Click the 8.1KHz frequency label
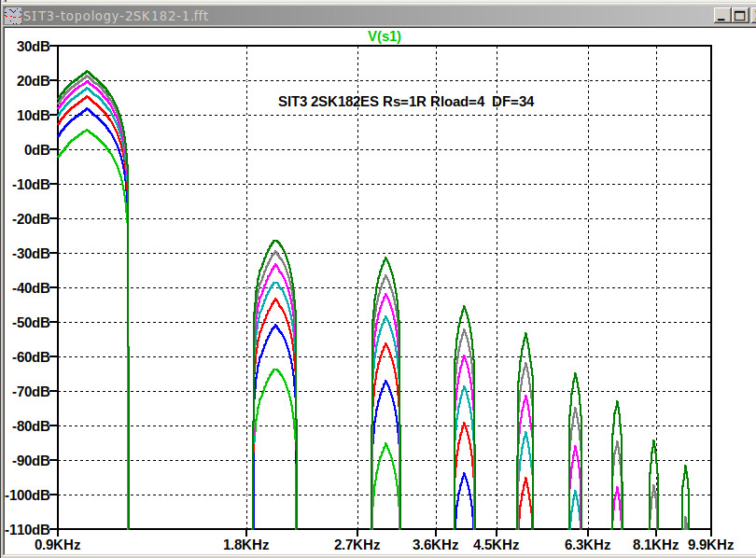This screenshot has height=558, width=756. (x=656, y=545)
